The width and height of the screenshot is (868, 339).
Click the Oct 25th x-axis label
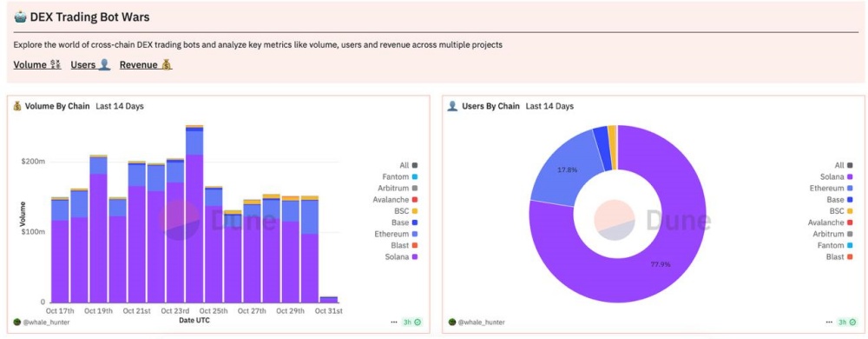pyautogui.click(x=214, y=311)
